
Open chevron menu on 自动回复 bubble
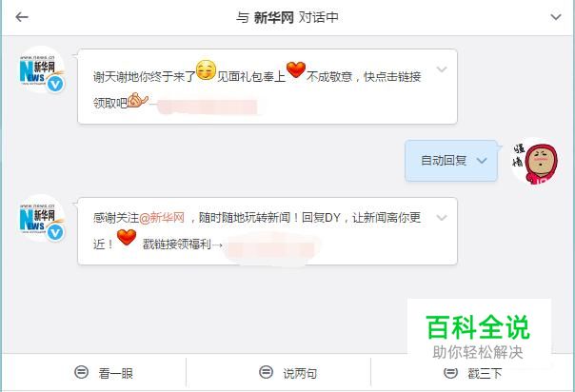click(482, 161)
